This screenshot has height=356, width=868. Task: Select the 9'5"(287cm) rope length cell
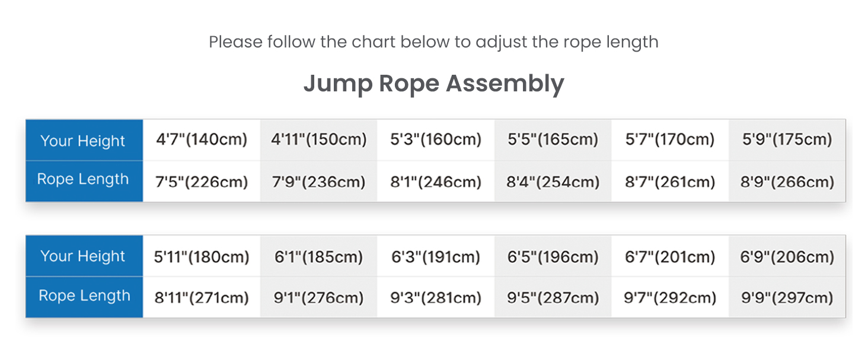point(553,297)
